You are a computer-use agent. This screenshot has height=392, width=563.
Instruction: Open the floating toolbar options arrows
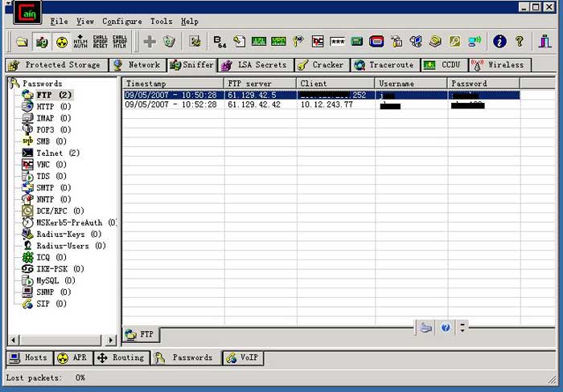pos(462,327)
